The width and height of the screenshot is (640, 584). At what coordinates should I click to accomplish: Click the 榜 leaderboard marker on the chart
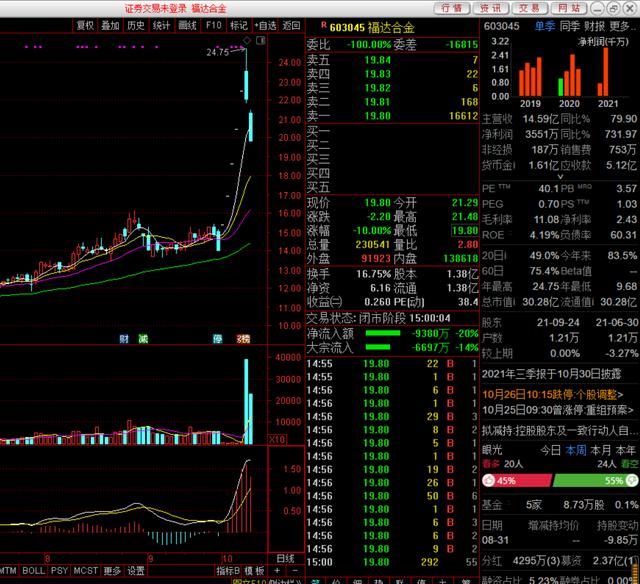click(244, 339)
